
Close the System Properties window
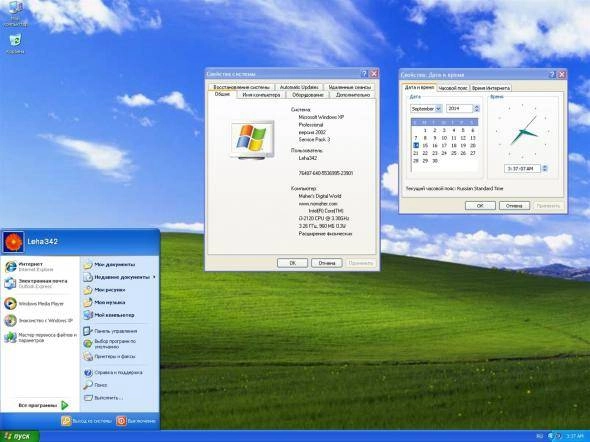tap(374, 74)
